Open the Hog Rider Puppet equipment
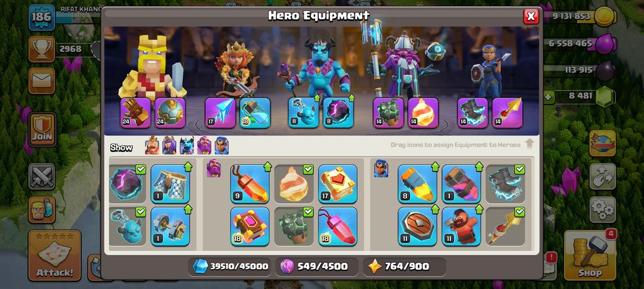The height and width of the screenshot is (289, 644). tap(461, 226)
